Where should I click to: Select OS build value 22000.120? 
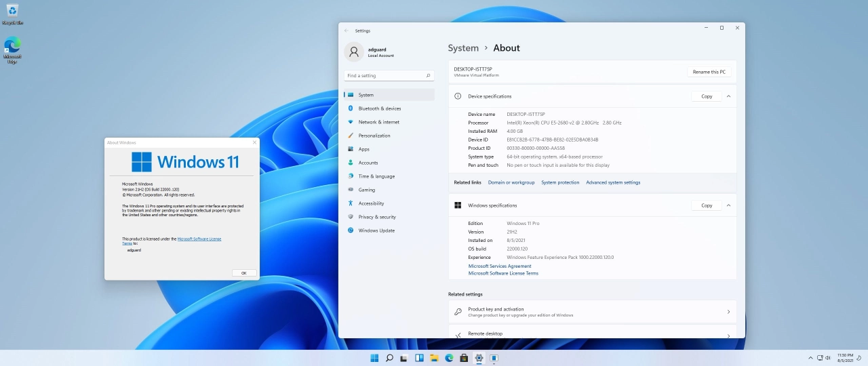pyautogui.click(x=517, y=249)
